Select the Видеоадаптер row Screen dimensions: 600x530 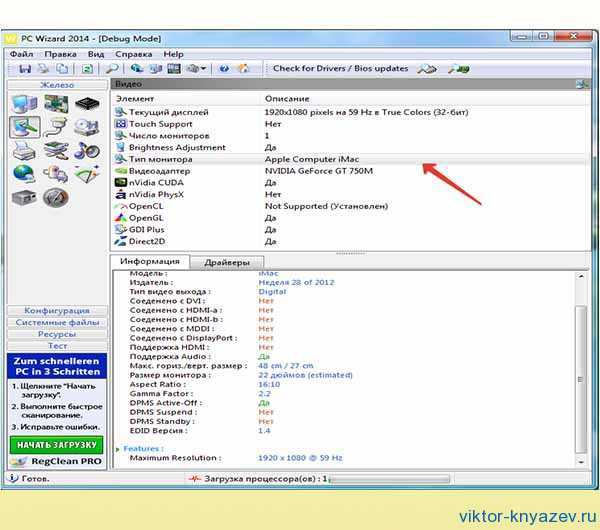(351, 171)
